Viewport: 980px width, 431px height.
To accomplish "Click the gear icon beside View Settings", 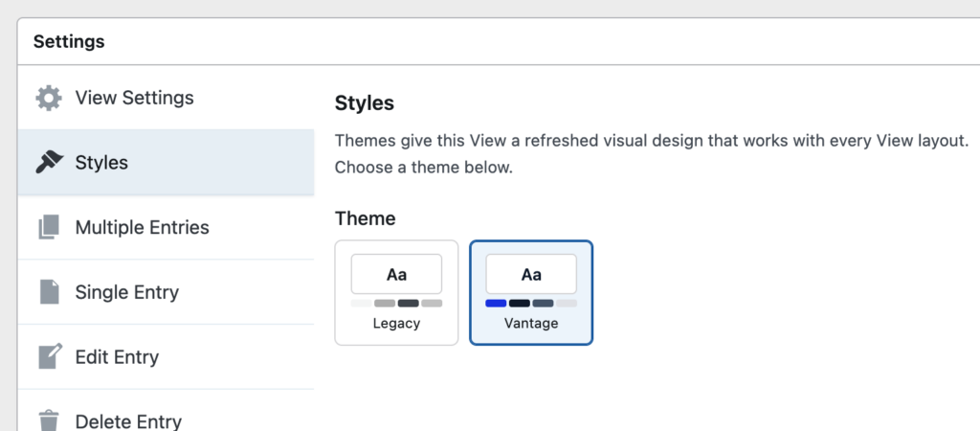I will click(49, 99).
